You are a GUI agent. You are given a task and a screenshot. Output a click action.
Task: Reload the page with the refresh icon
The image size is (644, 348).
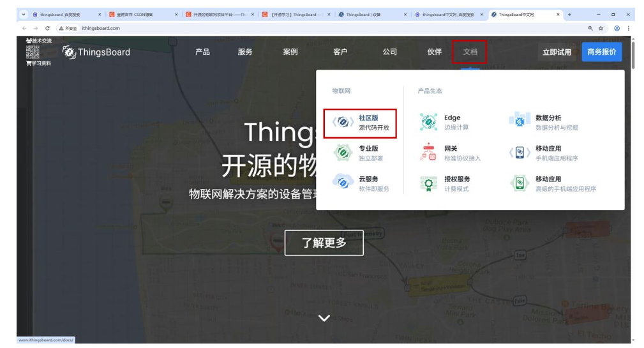pyautogui.click(x=48, y=28)
